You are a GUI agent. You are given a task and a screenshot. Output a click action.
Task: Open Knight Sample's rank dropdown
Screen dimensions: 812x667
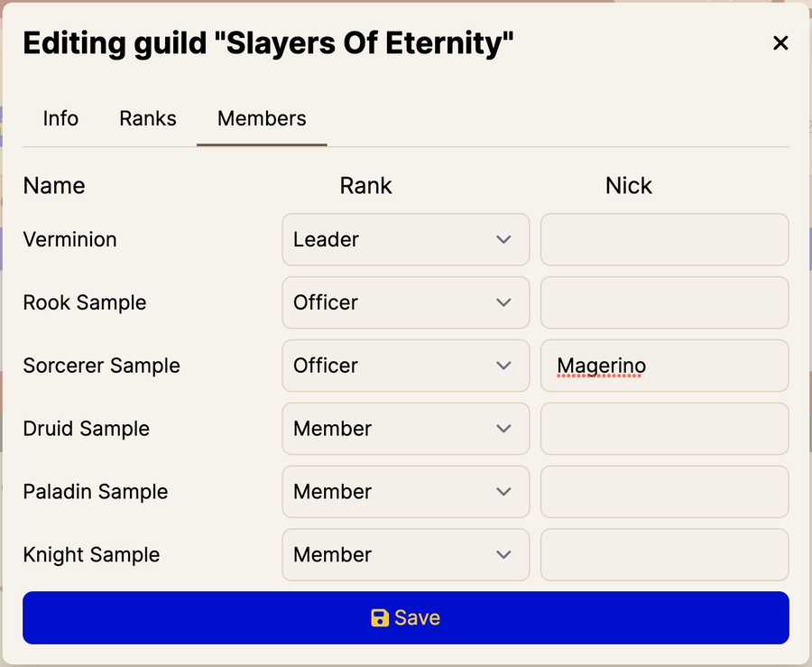(x=405, y=555)
